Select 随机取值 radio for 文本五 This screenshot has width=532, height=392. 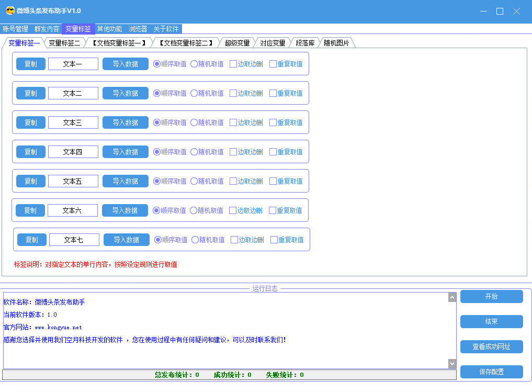tap(207, 181)
